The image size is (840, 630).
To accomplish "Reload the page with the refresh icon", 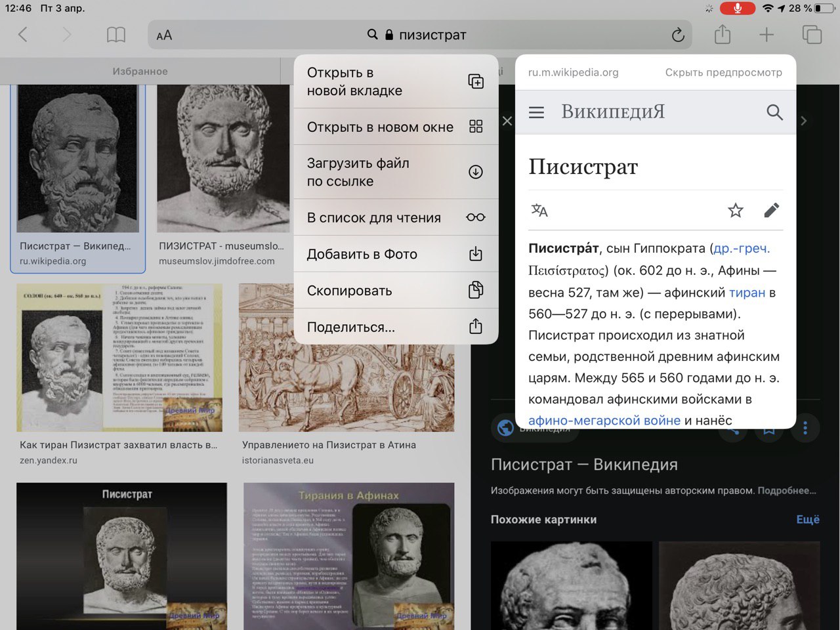I will (x=678, y=35).
